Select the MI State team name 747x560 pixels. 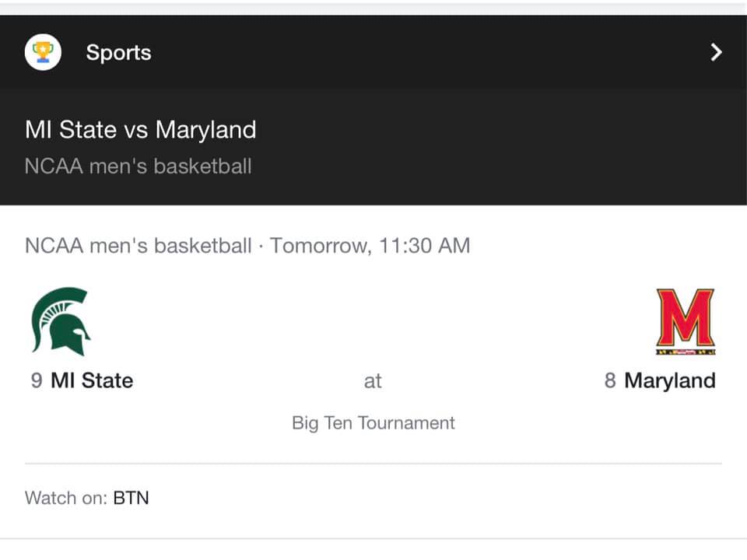pos(92,380)
